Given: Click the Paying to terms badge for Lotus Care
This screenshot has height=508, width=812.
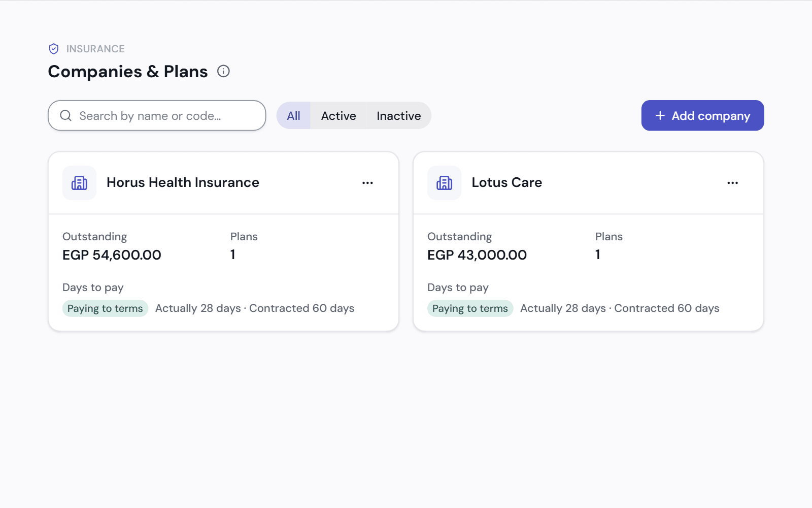Looking at the screenshot, I should point(470,308).
